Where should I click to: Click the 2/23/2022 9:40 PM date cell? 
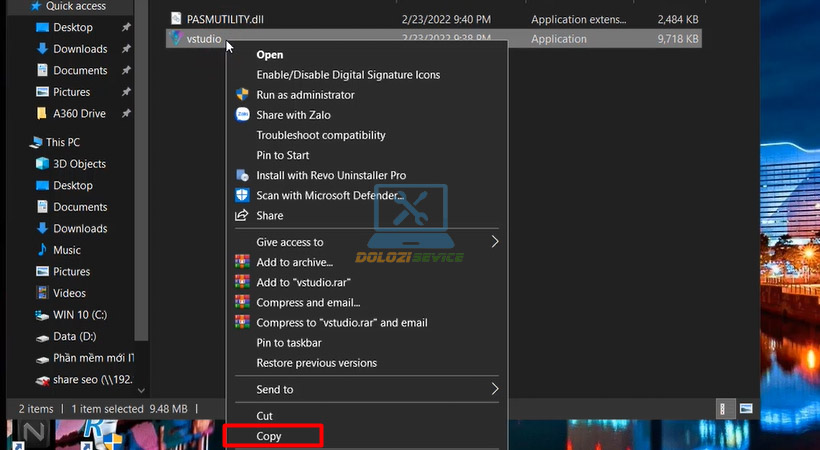446,19
